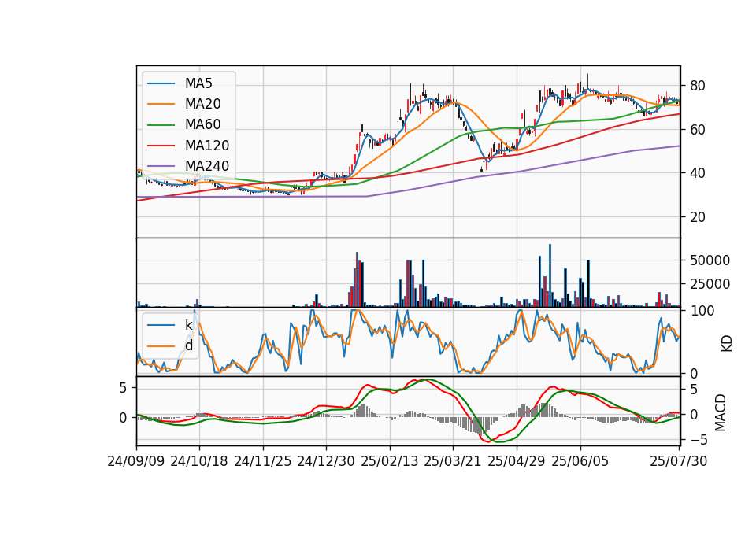The image size is (756, 543).
Task: Click the 25/07/30 date label
Action: click(x=679, y=462)
